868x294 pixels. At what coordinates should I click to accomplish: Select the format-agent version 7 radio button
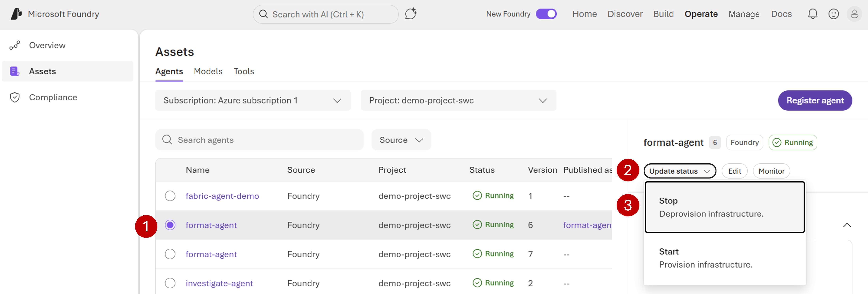(x=170, y=254)
